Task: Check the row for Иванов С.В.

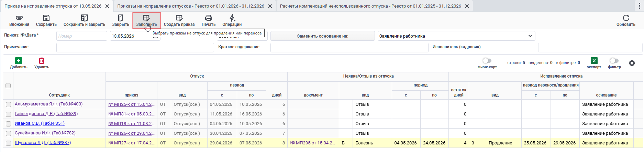Action: pos(8,124)
